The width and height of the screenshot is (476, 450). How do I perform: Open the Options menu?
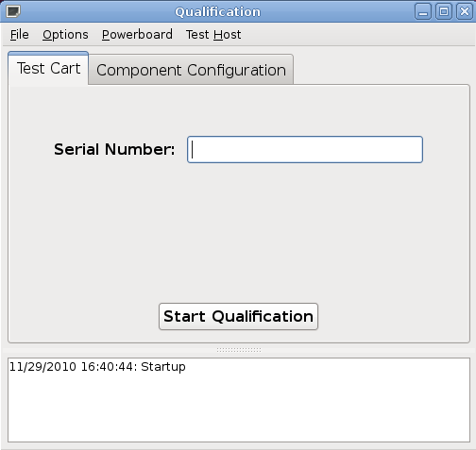pos(65,35)
